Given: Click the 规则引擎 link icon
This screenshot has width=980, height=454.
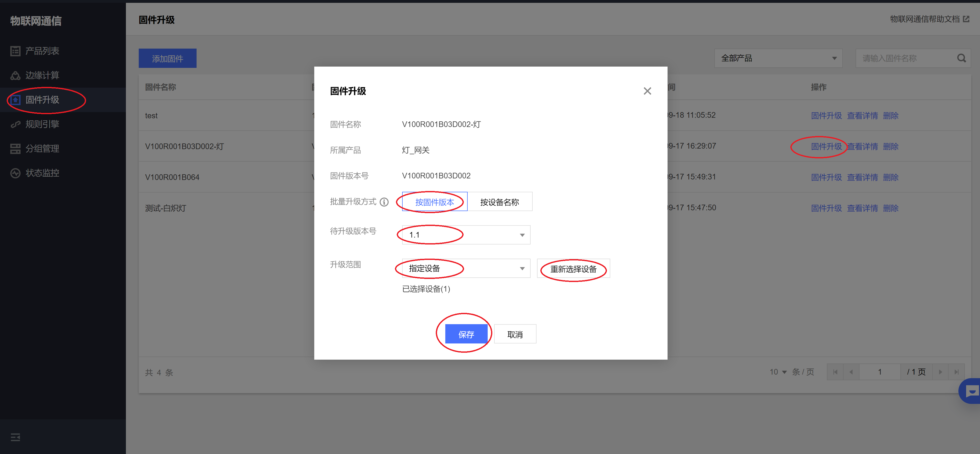Looking at the screenshot, I should coord(15,124).
